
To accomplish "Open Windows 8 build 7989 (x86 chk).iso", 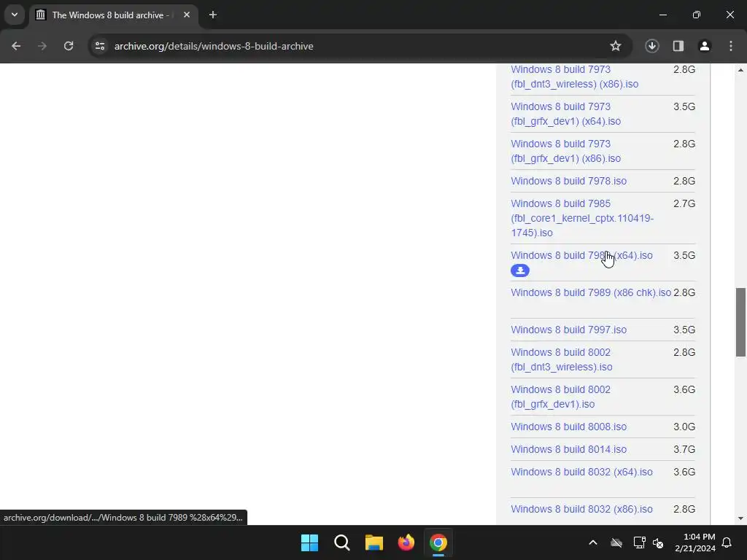I will pyautogui.click(x=591, y=292).
